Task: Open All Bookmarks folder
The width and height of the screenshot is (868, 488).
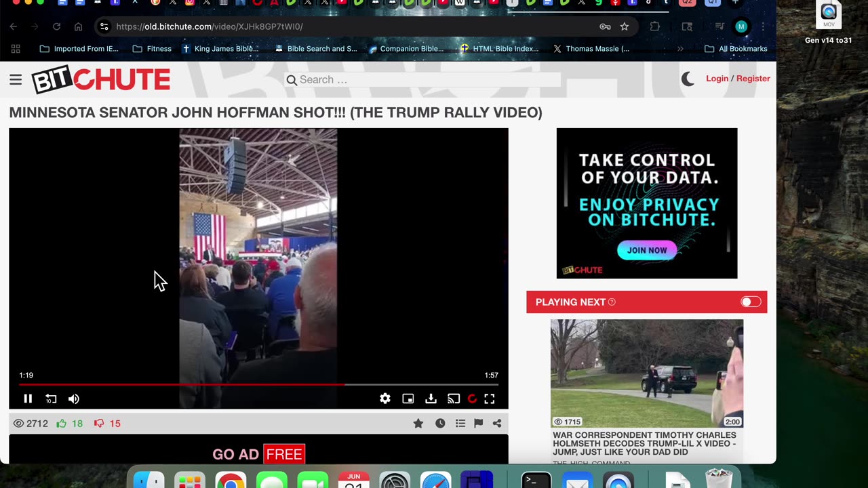Action: (x=736, y=49)
